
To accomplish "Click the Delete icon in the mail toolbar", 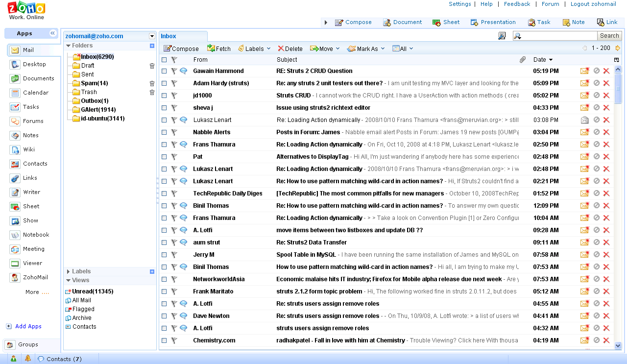I will pos(290,49).
